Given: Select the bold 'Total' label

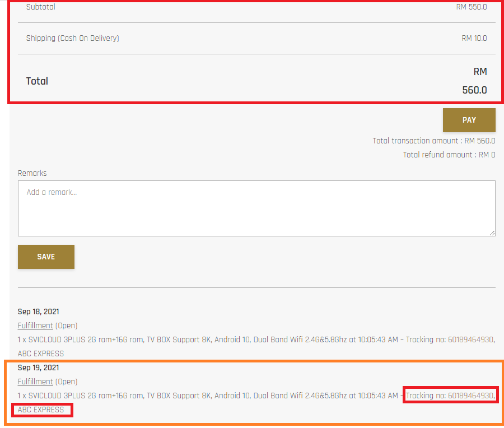Looking at the screenshot, I should click(37, 81).
